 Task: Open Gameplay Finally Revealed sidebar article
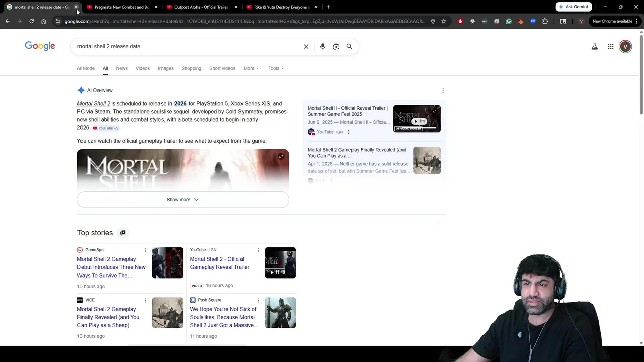[357, 153]
